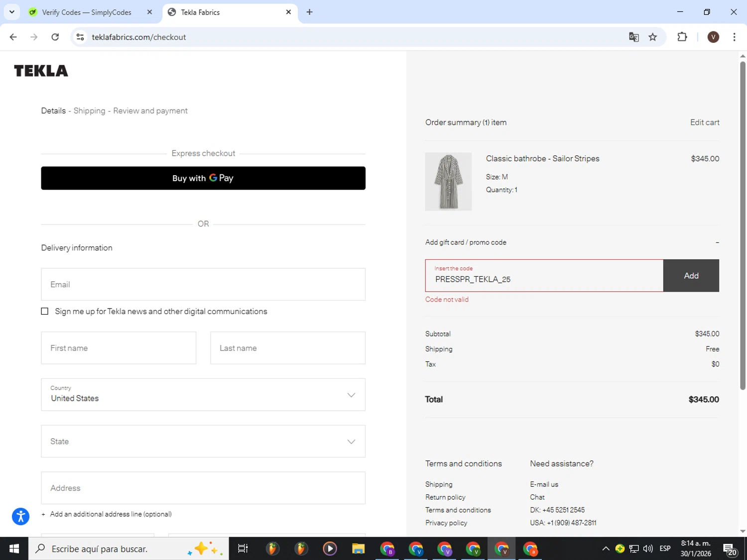
Task: Open site information icon in address bar
Action: tap(80, 37)
